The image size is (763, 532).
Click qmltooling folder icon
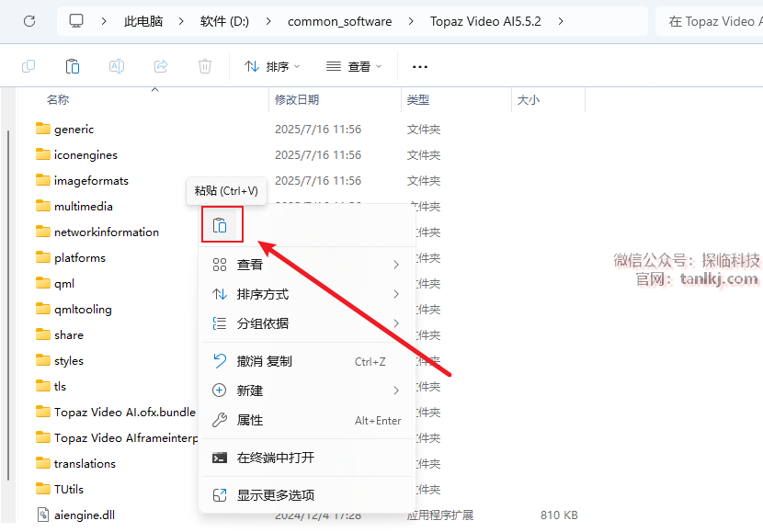coord(43,309)
